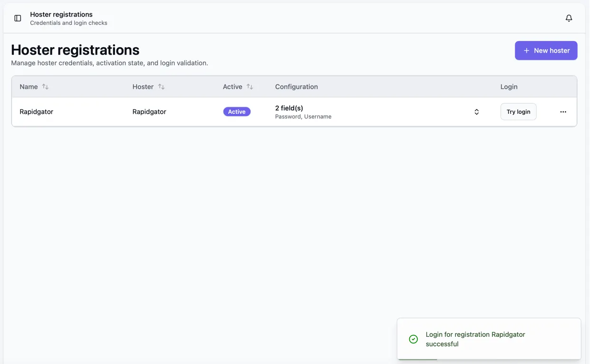The image size is (590, 364).
Task: Click the New hoster button
Action: click(x=546, y=50)
